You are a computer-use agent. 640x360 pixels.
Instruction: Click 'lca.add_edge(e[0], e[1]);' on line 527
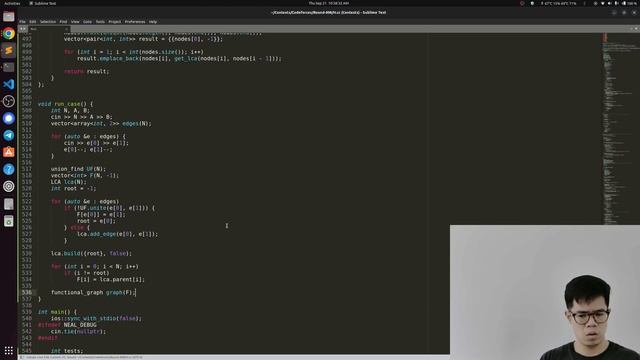[x=117, y=234]
